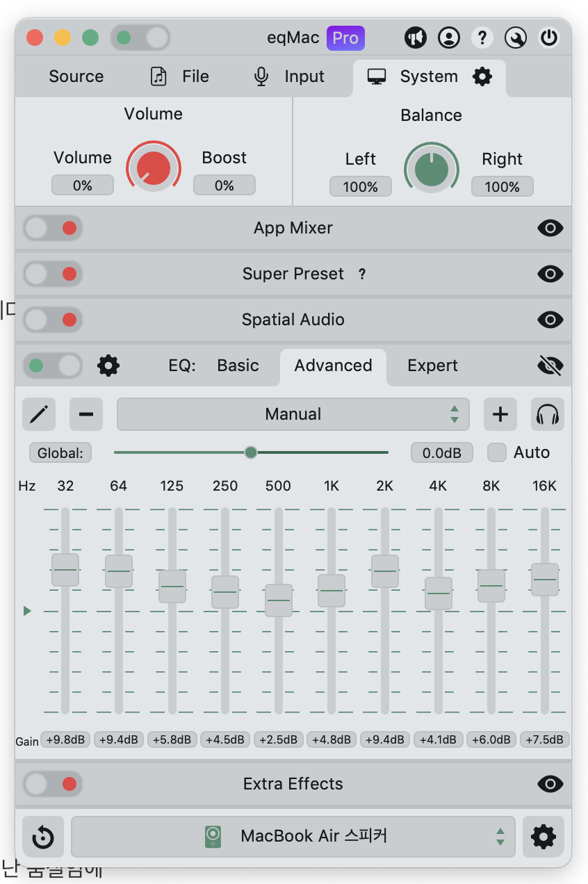588x884 pixels.
Task: Open the Manual preset dropdown
Action: tap(293, 415)
